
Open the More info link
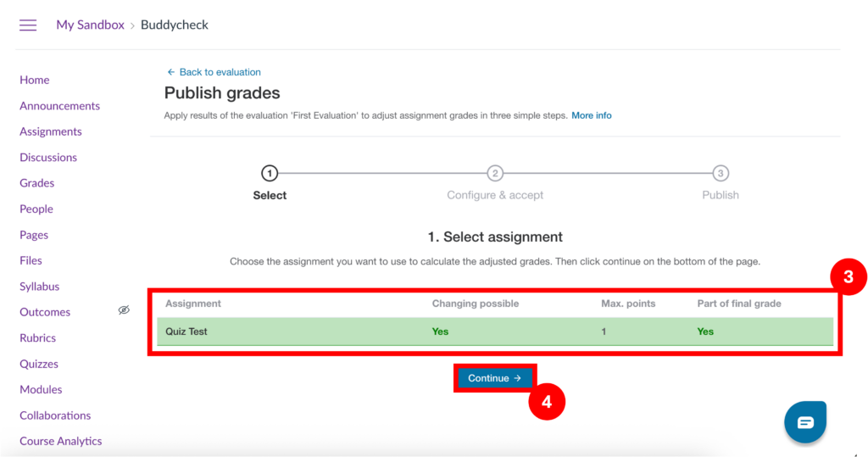[x=591, y=115]
